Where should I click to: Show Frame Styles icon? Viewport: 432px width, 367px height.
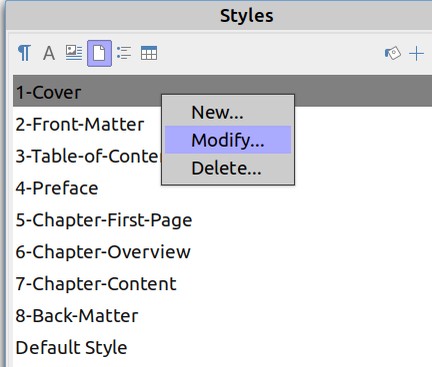(74, 53)
